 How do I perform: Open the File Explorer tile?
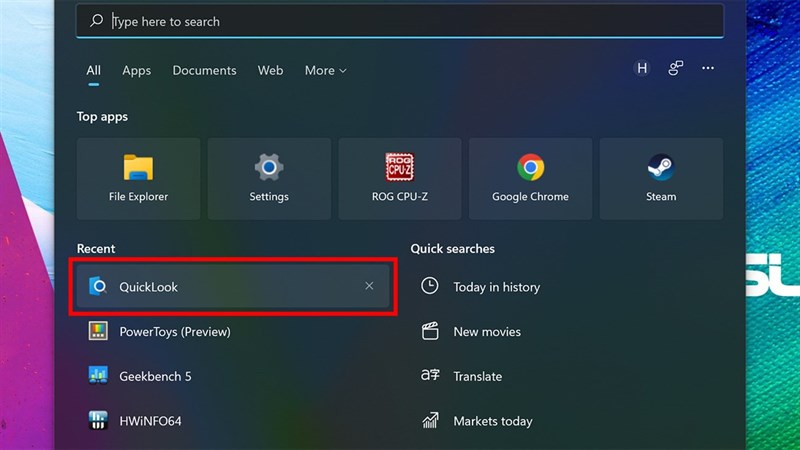tap(138, 179)
